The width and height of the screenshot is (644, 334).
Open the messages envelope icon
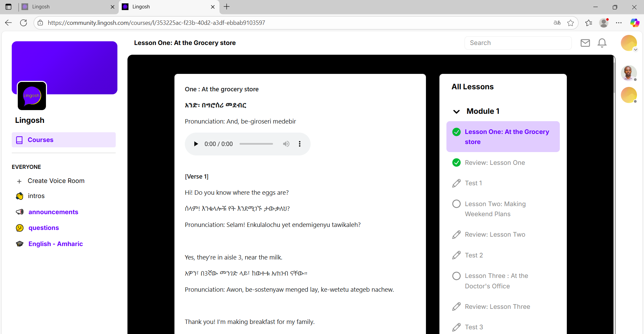tap(585, 43)
